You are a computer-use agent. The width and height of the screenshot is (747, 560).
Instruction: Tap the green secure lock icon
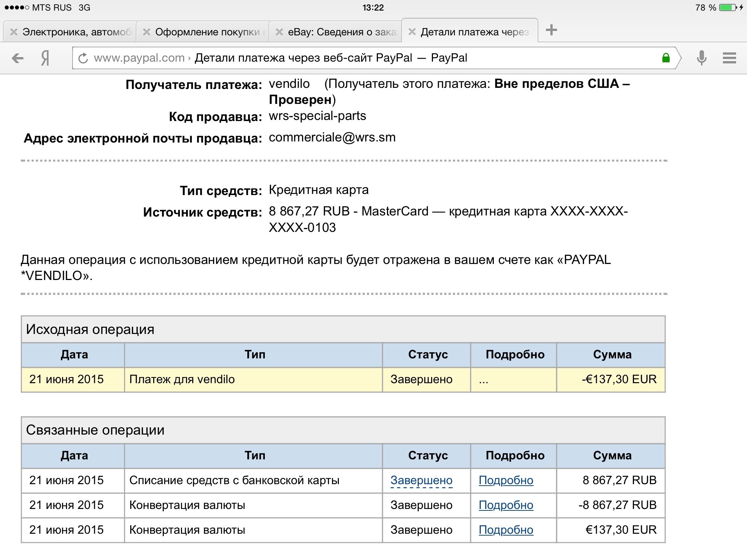666,58
